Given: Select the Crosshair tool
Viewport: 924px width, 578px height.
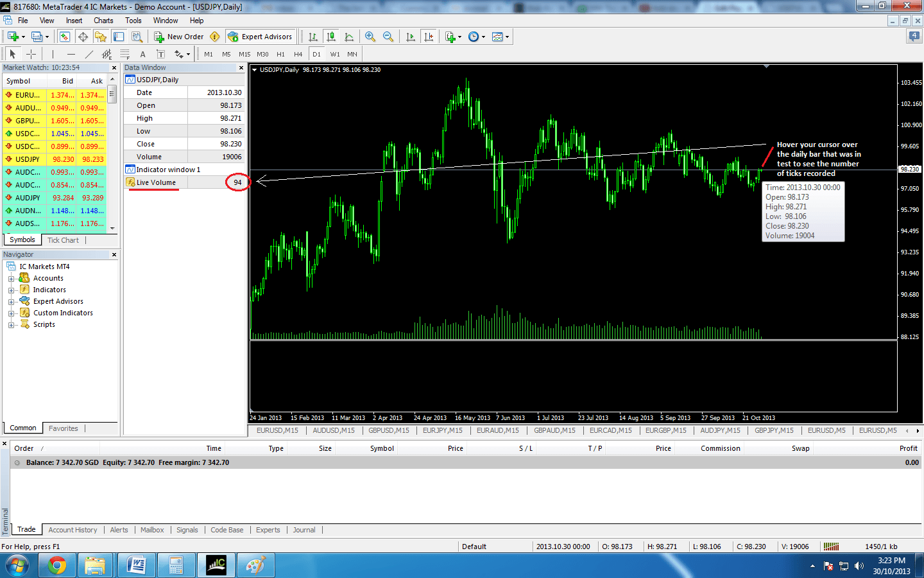Looking at the screenshot, I should (31, 54).
